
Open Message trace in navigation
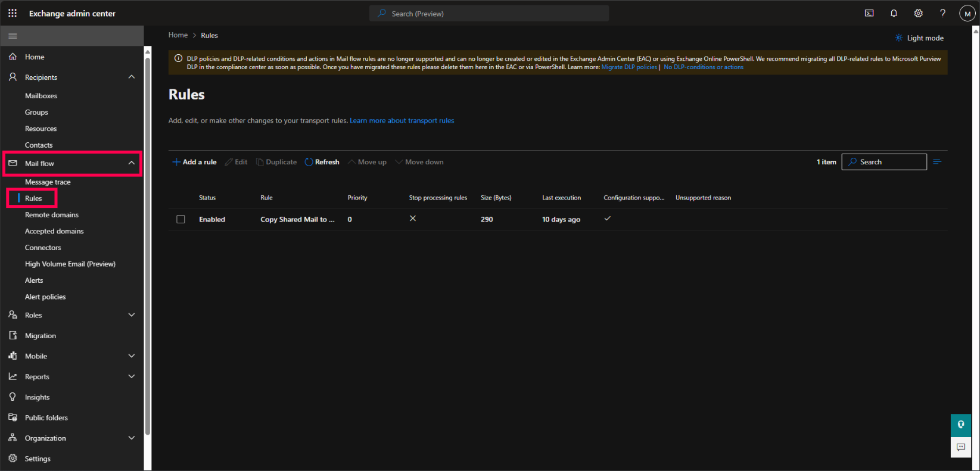(x=48, y=182)
